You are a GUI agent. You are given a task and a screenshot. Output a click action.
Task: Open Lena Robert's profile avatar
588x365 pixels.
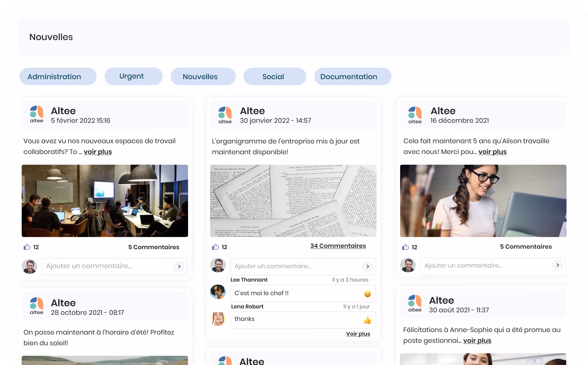pos(218,319)
